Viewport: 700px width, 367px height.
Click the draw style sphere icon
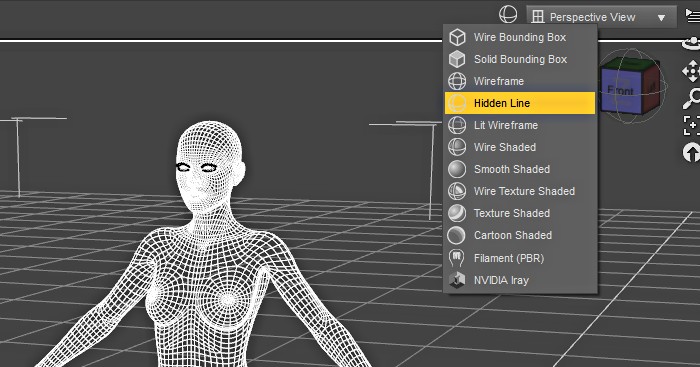(508, 14)
